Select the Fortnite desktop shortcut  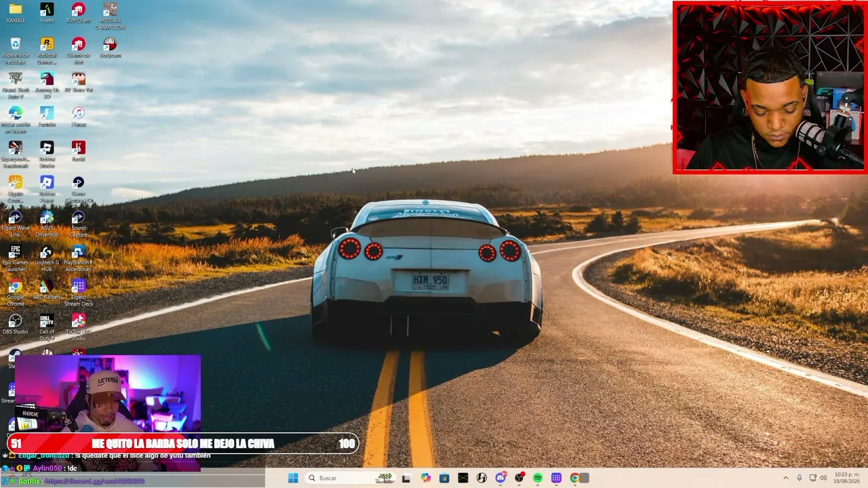tap(47, 117)
